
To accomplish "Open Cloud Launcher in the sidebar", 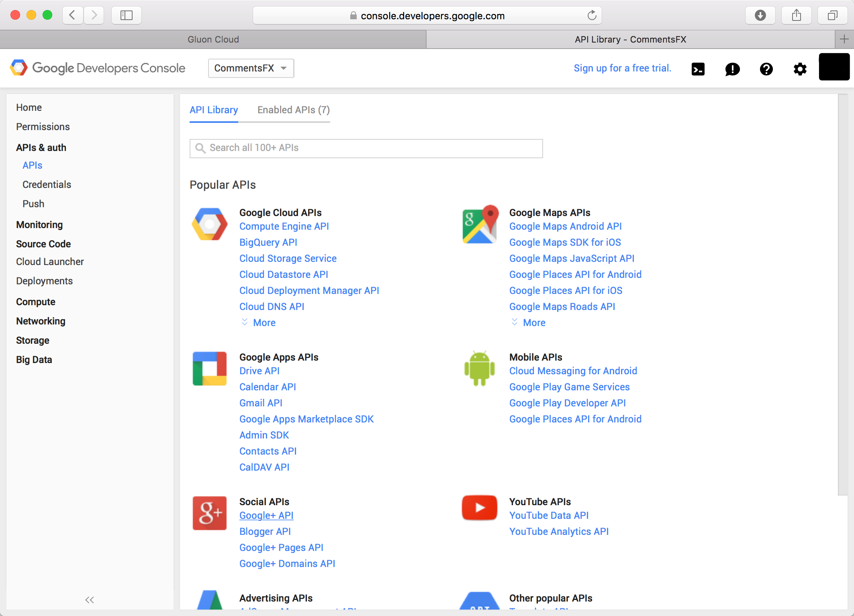I will tap(50, 261).
